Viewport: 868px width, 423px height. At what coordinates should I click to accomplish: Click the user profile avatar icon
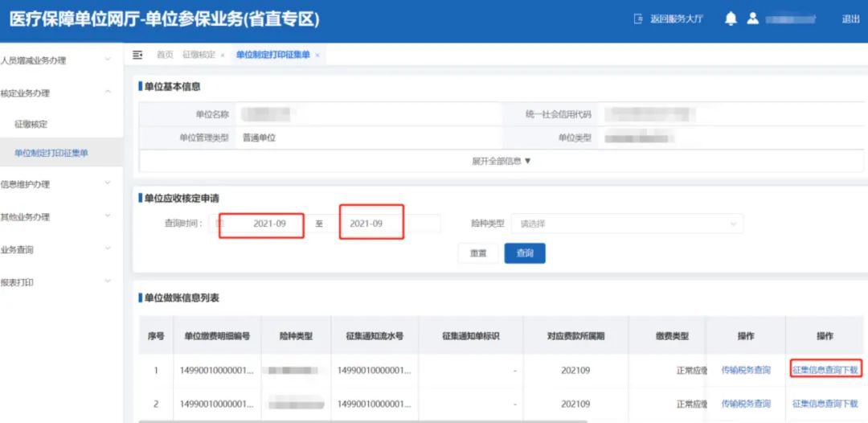coord(752,18)
